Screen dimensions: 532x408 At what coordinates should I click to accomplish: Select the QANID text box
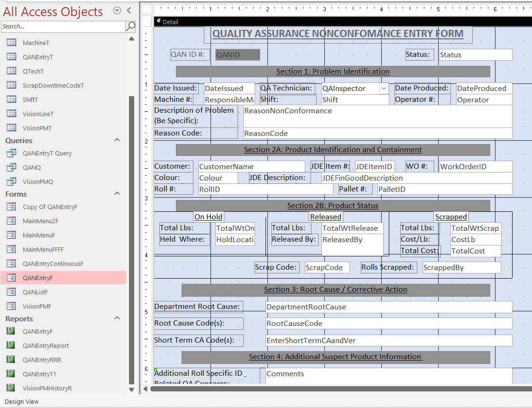(238, 54)
